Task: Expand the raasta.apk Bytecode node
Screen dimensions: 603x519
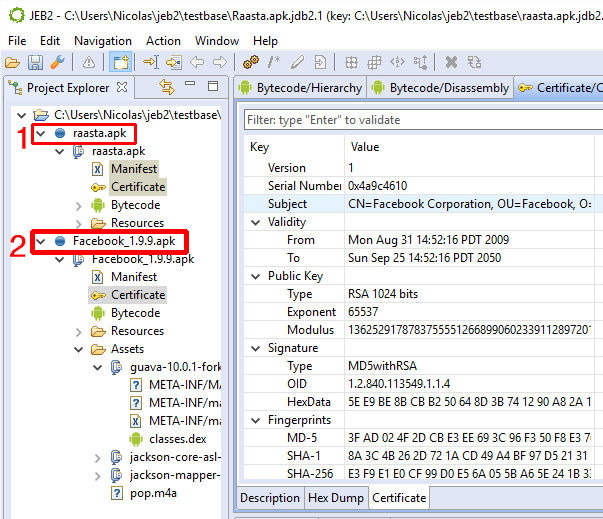Action: 78,206
